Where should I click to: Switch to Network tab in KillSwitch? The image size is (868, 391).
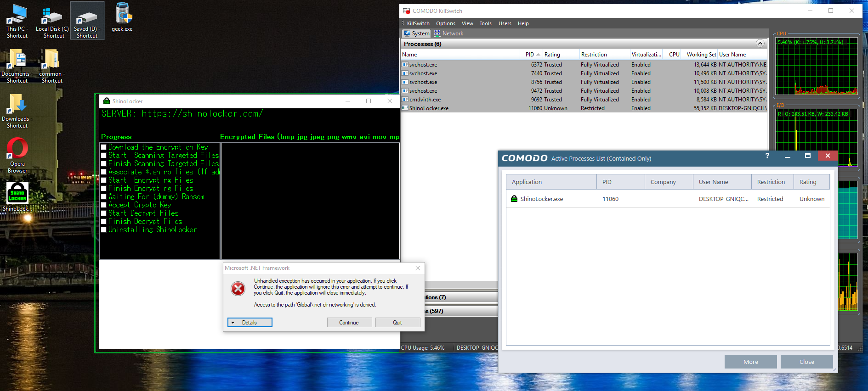coord(448,34)
